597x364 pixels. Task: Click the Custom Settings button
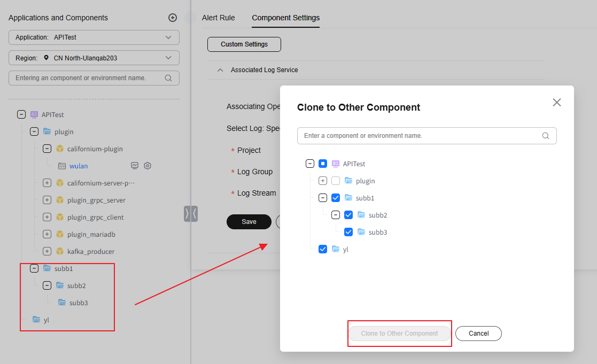(x=244, y=44)
